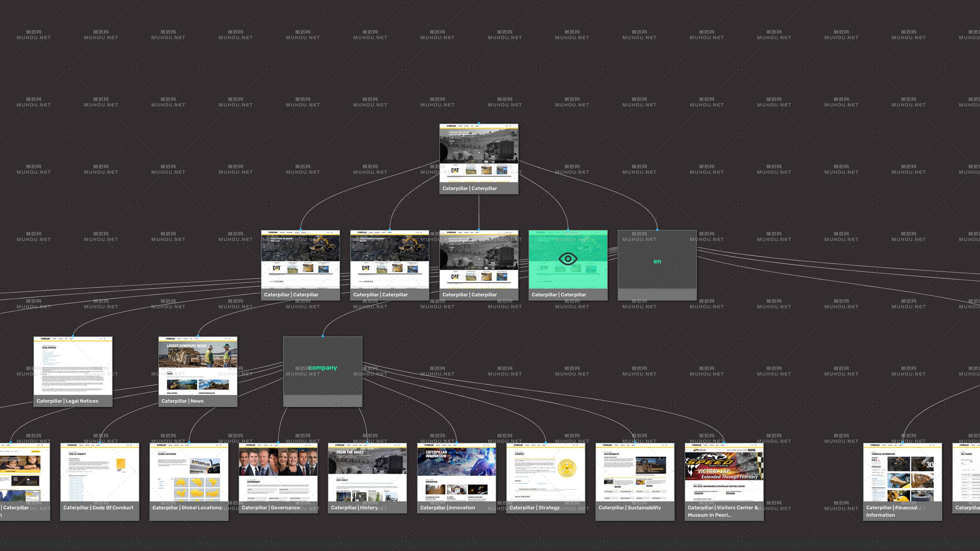Click the Financial Information page thumbnail

(x=902, y=473)
